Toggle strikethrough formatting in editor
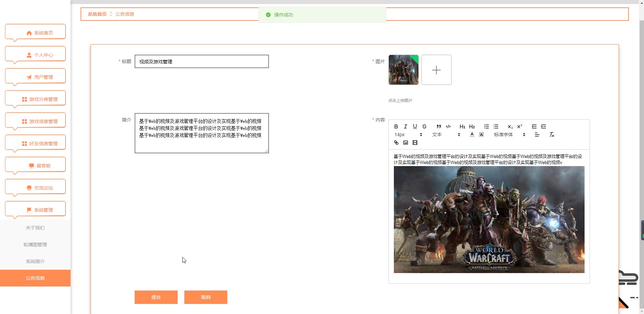Screen dimensions: 644x314 [x=424, y=126]
